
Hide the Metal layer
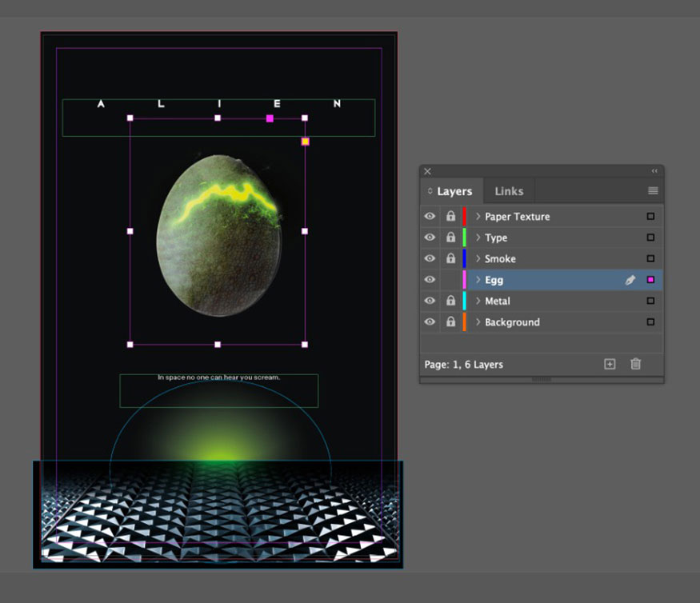tap(430, 301)
